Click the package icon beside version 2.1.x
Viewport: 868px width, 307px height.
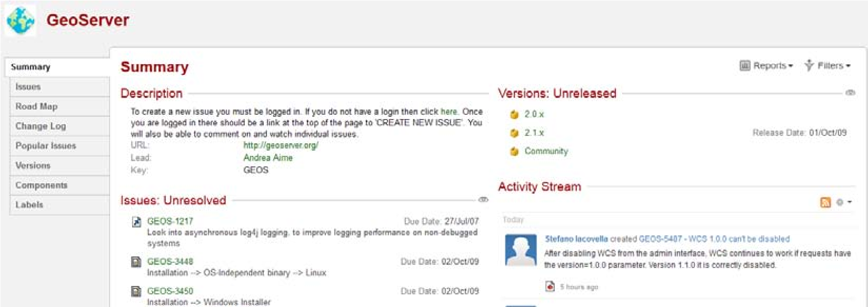coord(514,133)
